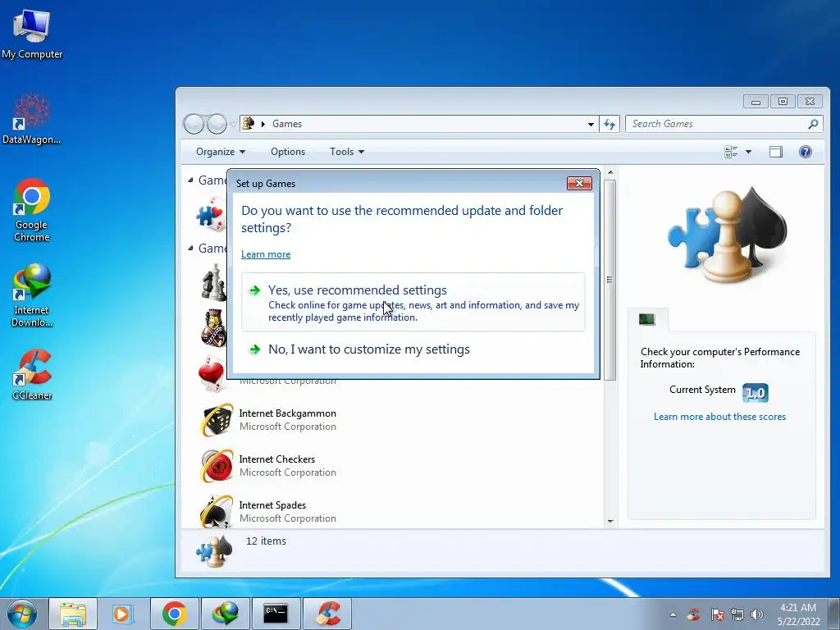Click the breadcrumb arrow before Games
This screenshot has height=630, width=840.
(263, 124)
